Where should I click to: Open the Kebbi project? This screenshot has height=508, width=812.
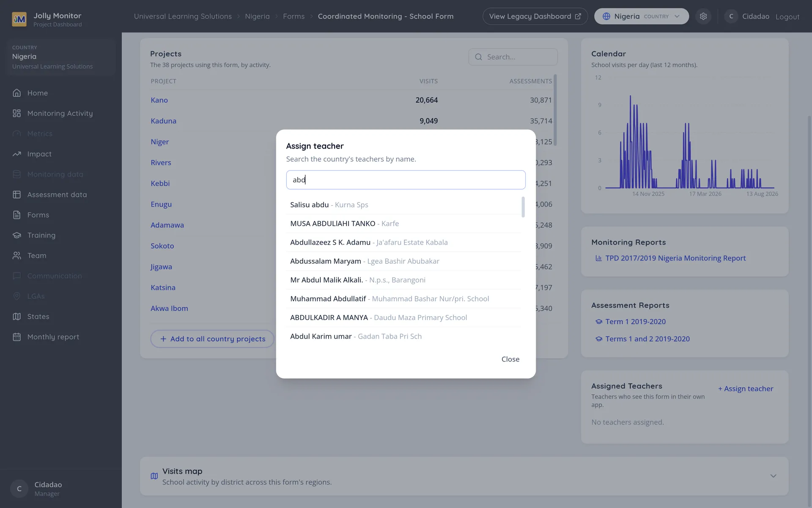160,183
